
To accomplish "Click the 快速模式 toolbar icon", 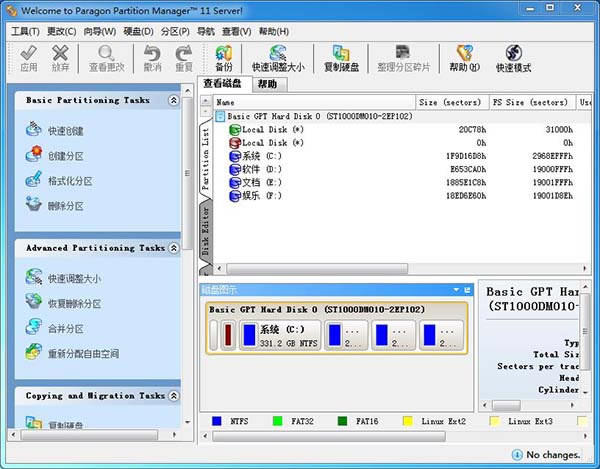I will (513, 58).
